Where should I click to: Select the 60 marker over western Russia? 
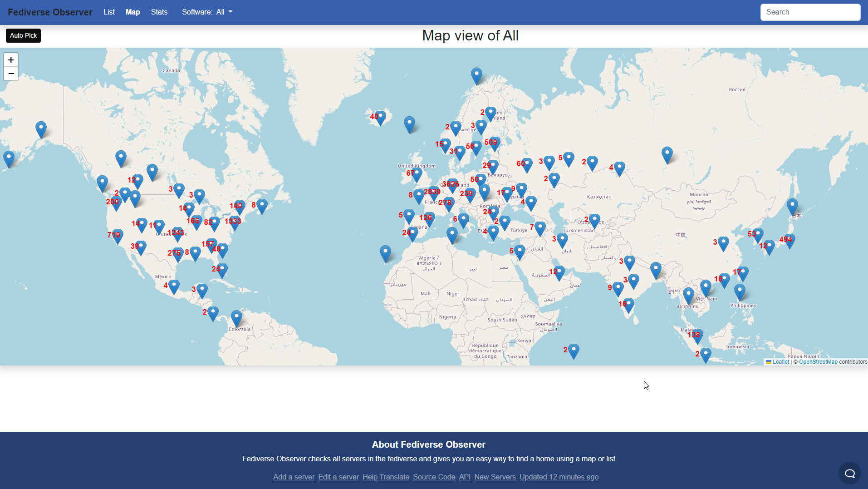526,163
